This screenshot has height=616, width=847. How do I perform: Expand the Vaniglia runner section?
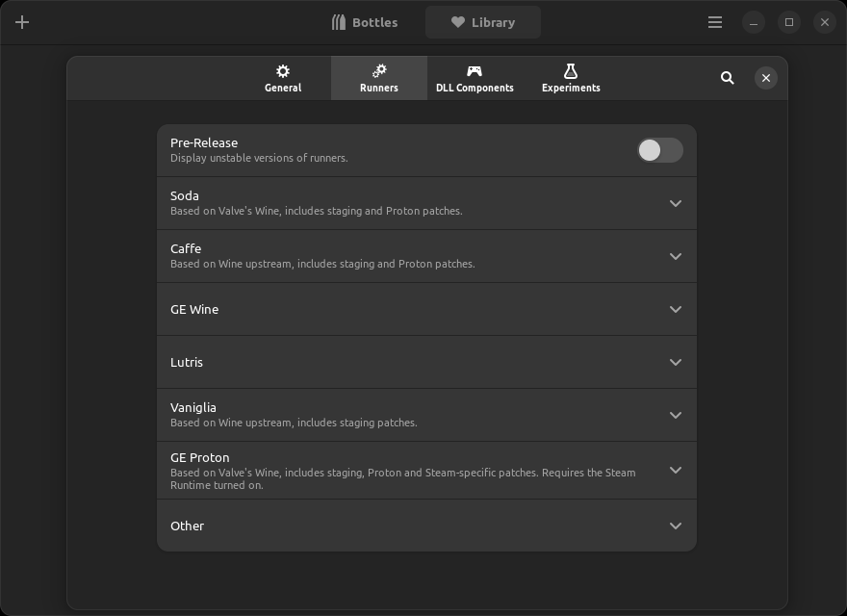coord(675,415)
